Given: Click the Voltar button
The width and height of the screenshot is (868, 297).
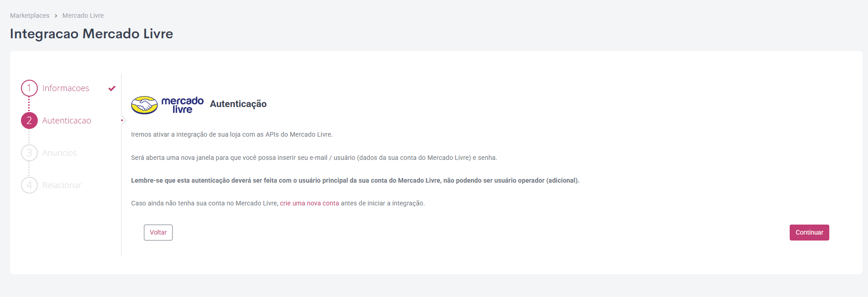Looking at the screenshot, I should tap(158, 232).
